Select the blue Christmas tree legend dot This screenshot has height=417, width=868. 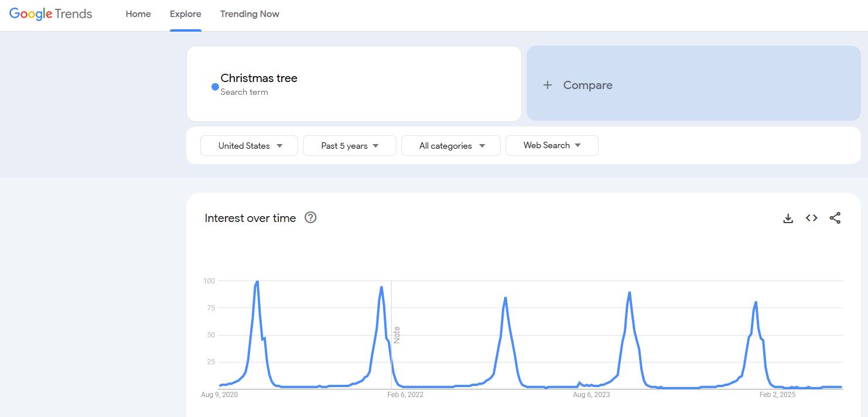click(x=214, y=86)
